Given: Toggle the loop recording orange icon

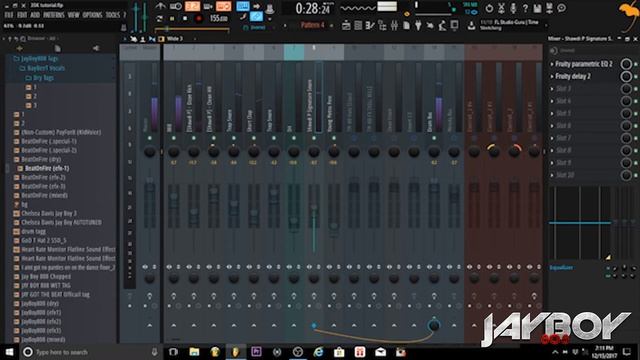Looking at the screenshot, I should (x=223, y=6).
